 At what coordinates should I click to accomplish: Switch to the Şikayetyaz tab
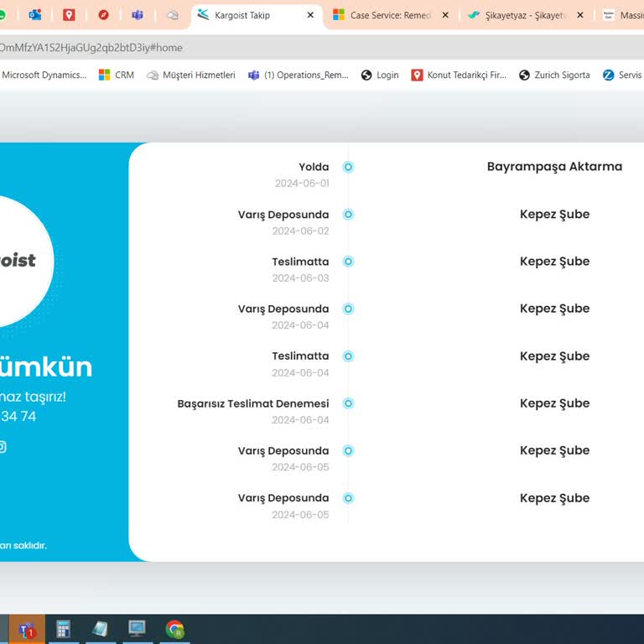click(x=520, y=15)
